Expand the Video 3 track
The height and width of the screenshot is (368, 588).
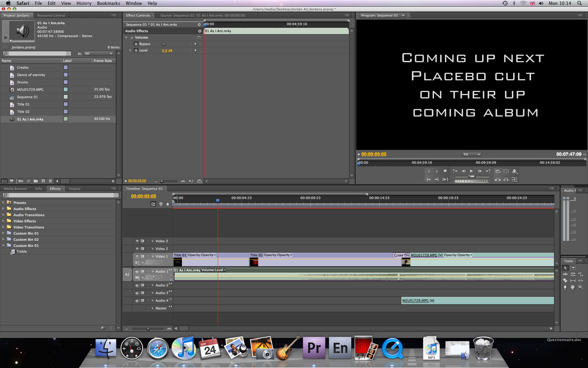coord(153,241)
